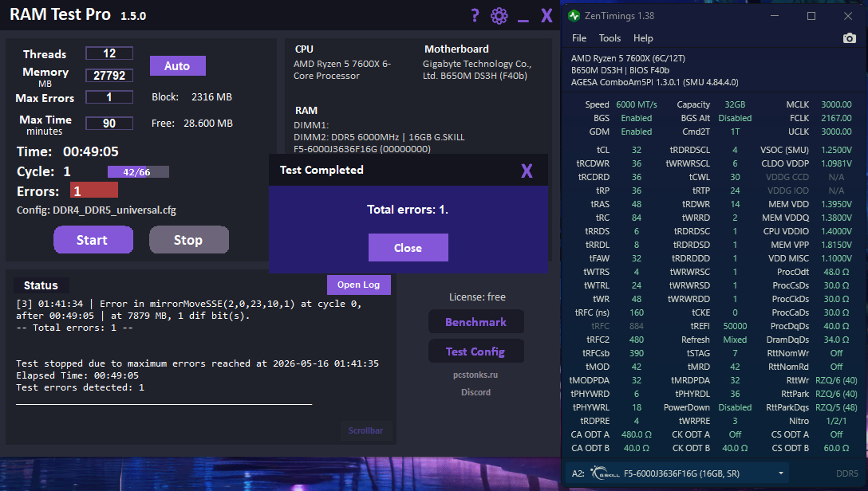This screenshot has width=868, height=491.
Task: Open the Discord link
Action: click(x=475, y=392)
